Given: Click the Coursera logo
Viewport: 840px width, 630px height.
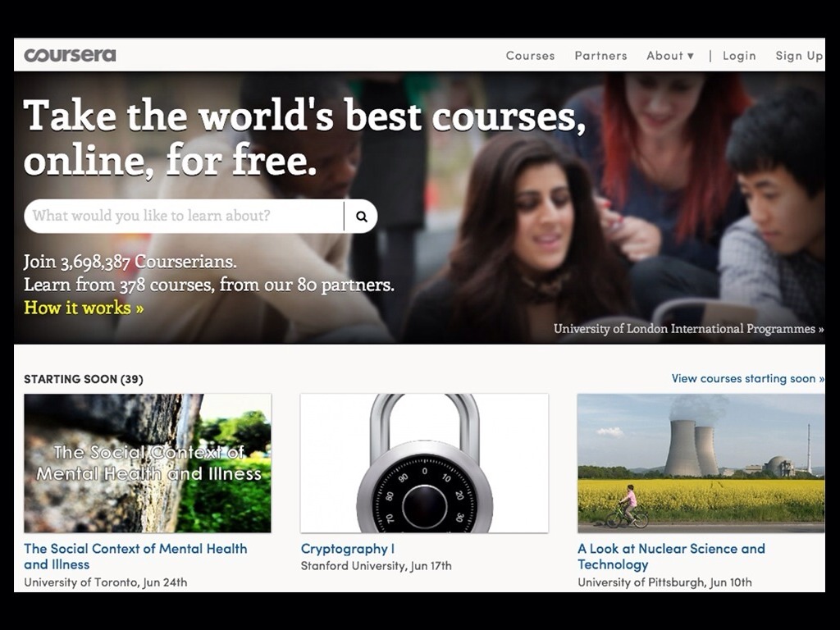Looking at the screenshot, I should coord(71,55).
